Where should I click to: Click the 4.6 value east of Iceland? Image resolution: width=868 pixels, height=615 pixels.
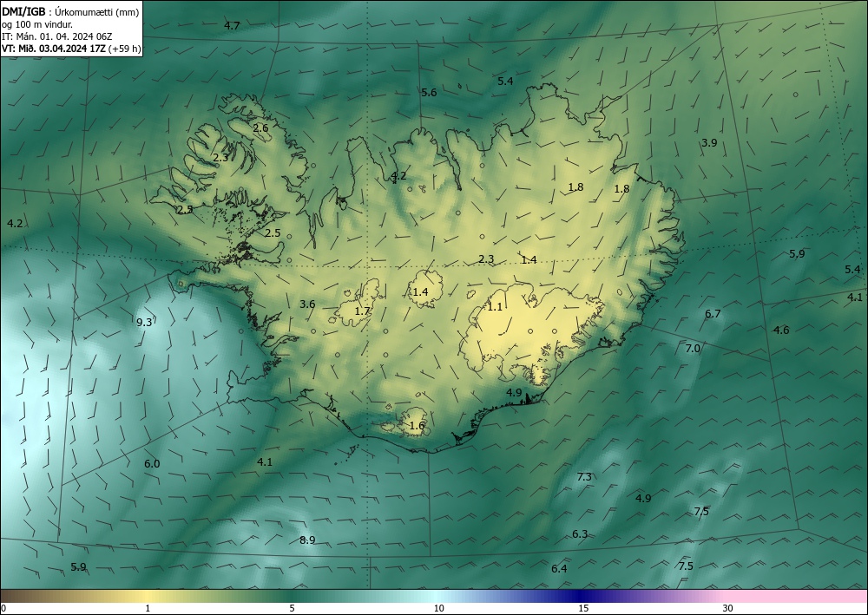point(781,330)
